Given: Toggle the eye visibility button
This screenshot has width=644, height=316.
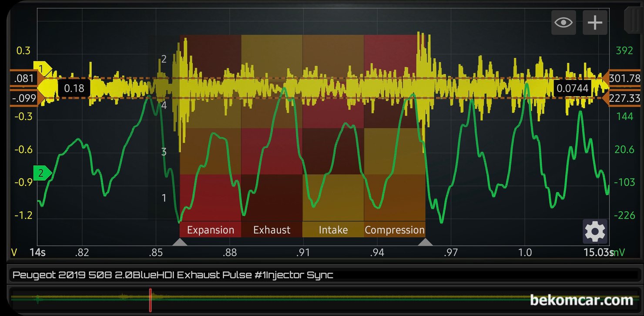Looking at the screenshot, I should (x=564, y=22).
